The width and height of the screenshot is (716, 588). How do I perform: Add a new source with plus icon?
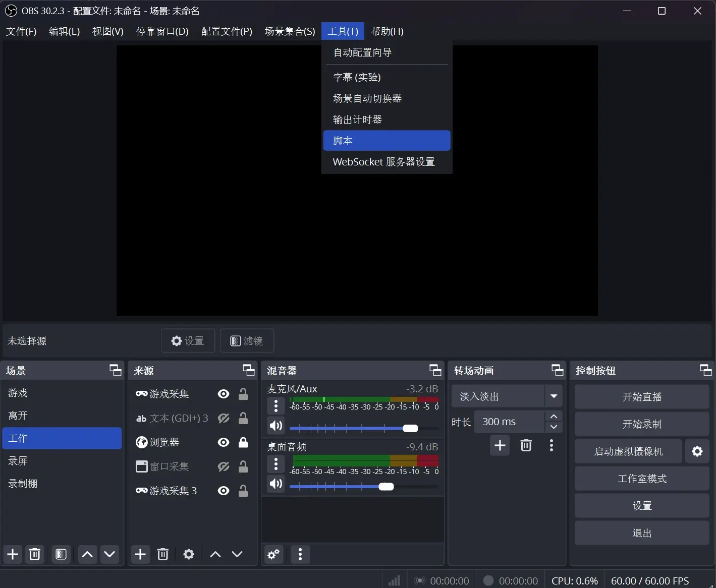(140, 555)
